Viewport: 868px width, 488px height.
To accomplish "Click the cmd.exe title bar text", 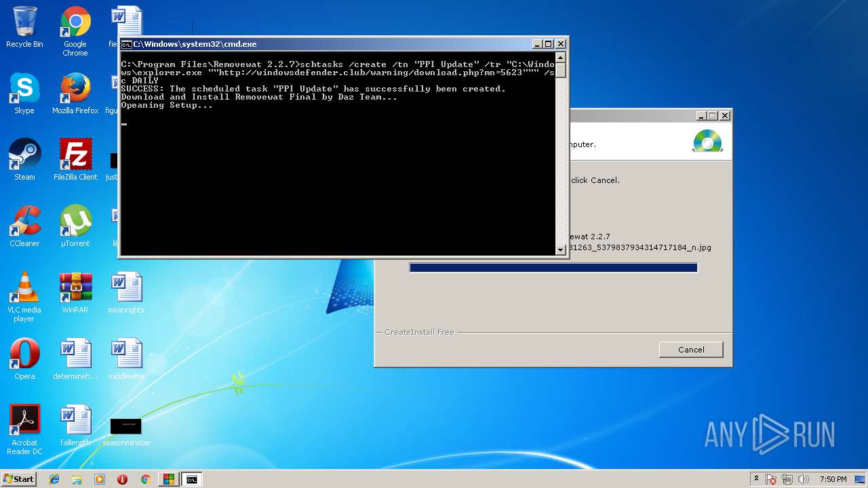I will pos(195,44).
